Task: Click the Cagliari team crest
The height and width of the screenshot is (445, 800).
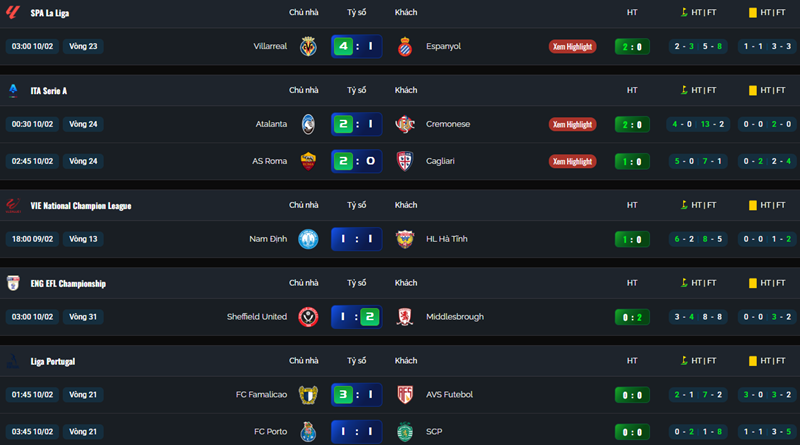Action: 404,161
